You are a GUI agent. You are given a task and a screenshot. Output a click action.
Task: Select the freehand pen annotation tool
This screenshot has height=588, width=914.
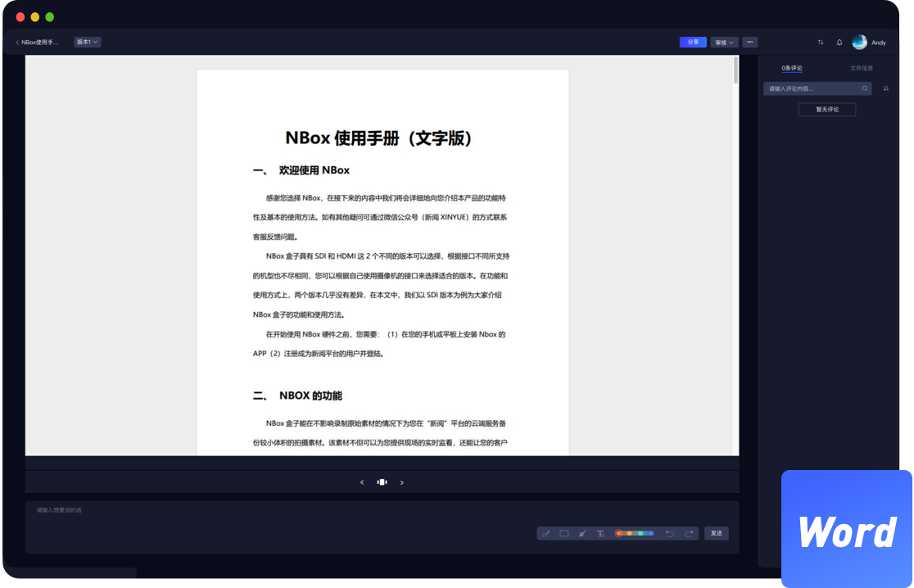(x=546, y=533)
